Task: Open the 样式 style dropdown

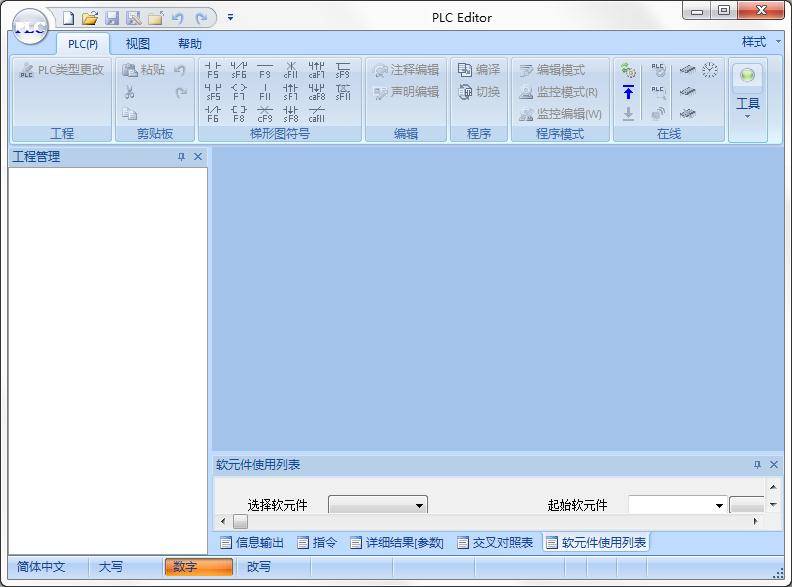Action: (x=761, y=42)
